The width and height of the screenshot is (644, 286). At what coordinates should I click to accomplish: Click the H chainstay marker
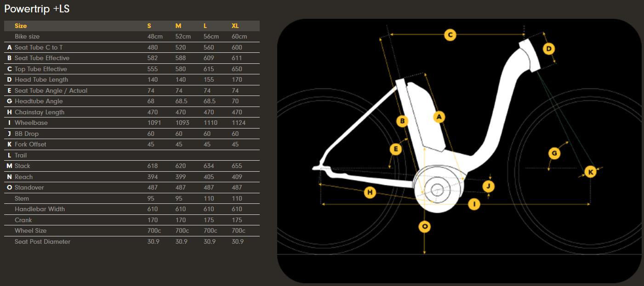click(x=370, y=192)
